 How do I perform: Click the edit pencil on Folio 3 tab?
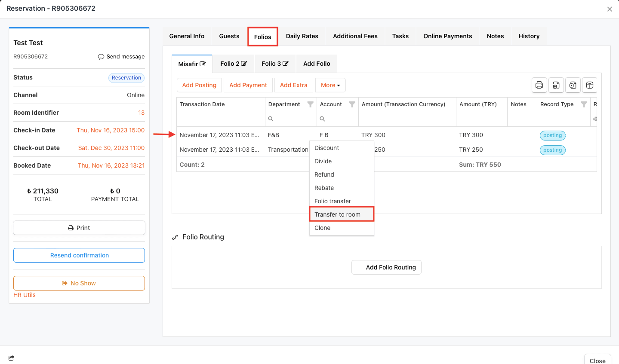[285, 64]
